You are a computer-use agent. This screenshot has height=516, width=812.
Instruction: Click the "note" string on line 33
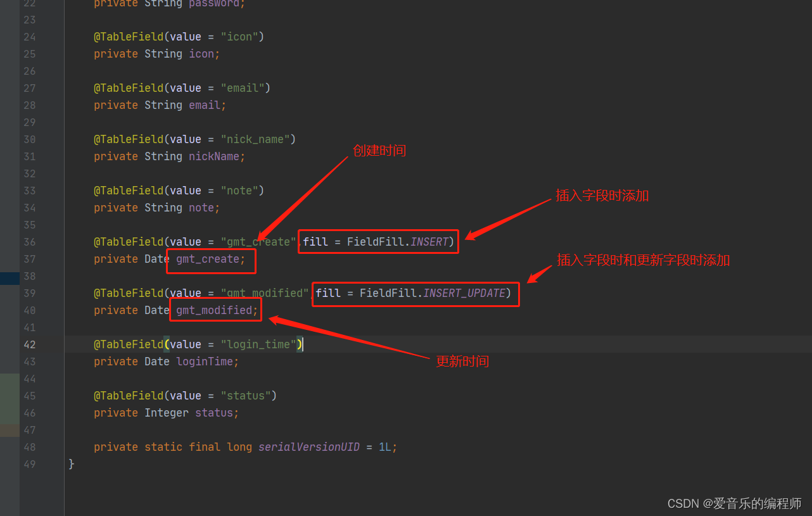[x=239, y=191]
